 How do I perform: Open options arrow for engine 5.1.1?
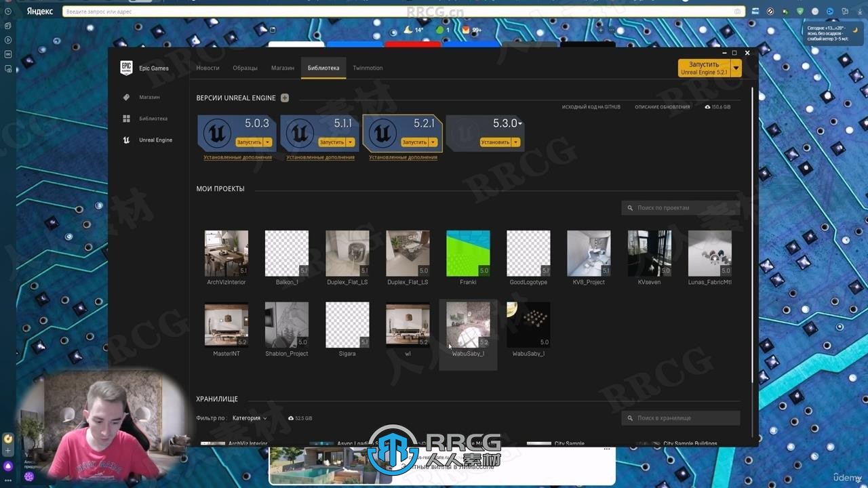[351, 142]
